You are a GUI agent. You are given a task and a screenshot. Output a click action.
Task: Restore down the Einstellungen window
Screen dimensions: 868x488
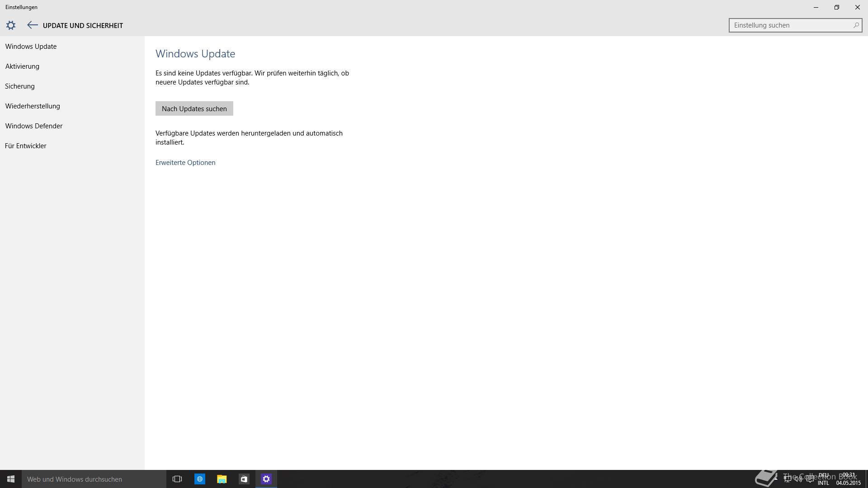pyautogui.click(x=837, y=7)
